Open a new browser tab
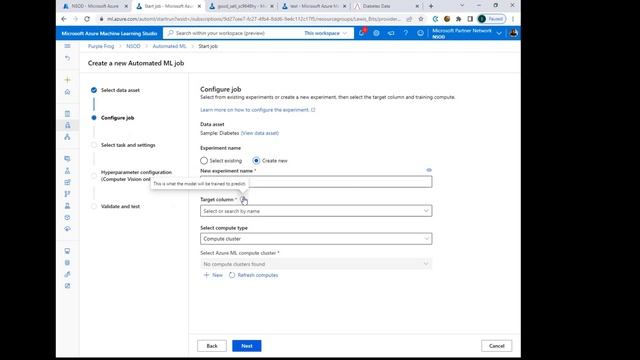640x360 pixels. pyautogui.click(x=431, y=6)
